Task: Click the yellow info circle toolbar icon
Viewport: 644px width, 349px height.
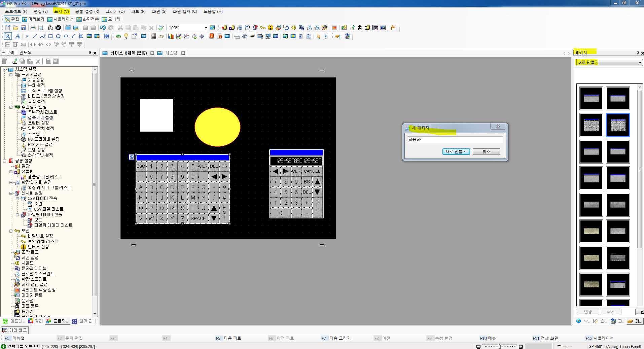Action: [271, 28]
